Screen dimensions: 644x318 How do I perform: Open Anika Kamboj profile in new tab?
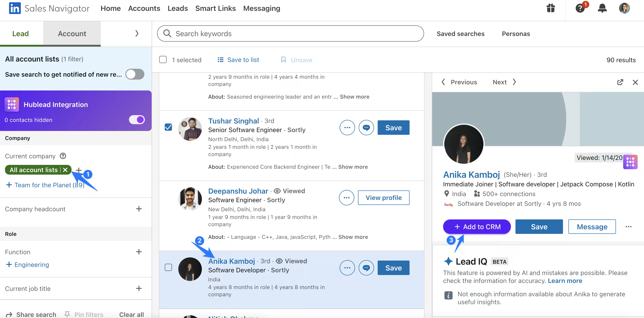[620, 82]
